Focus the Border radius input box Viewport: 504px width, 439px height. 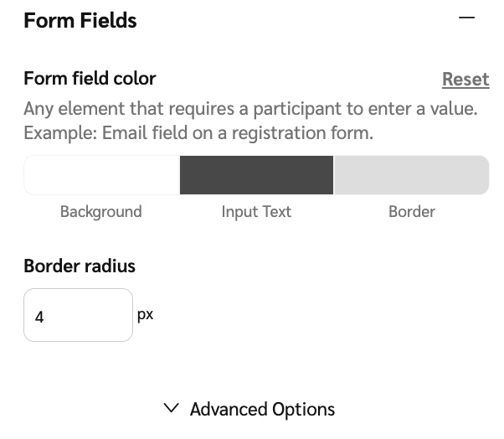[78, 315]
